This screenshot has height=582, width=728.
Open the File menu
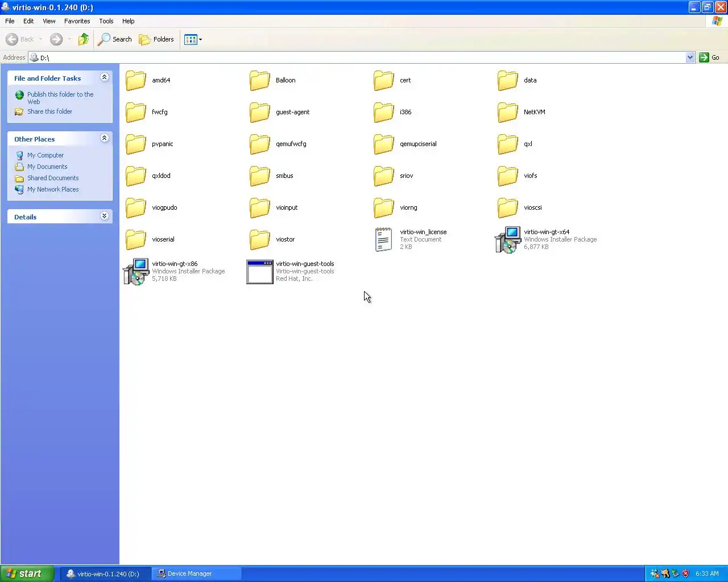[10, 21]
